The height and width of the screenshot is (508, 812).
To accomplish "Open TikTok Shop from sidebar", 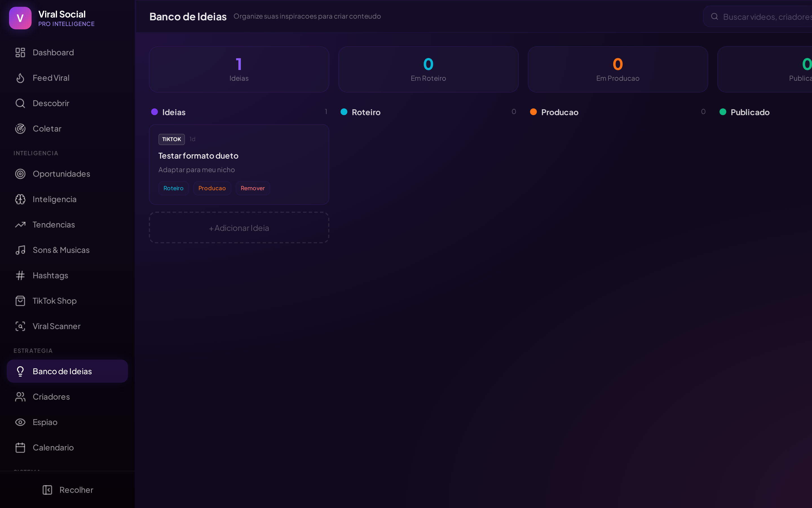I will pyautogui.click(x=67, y=301).
